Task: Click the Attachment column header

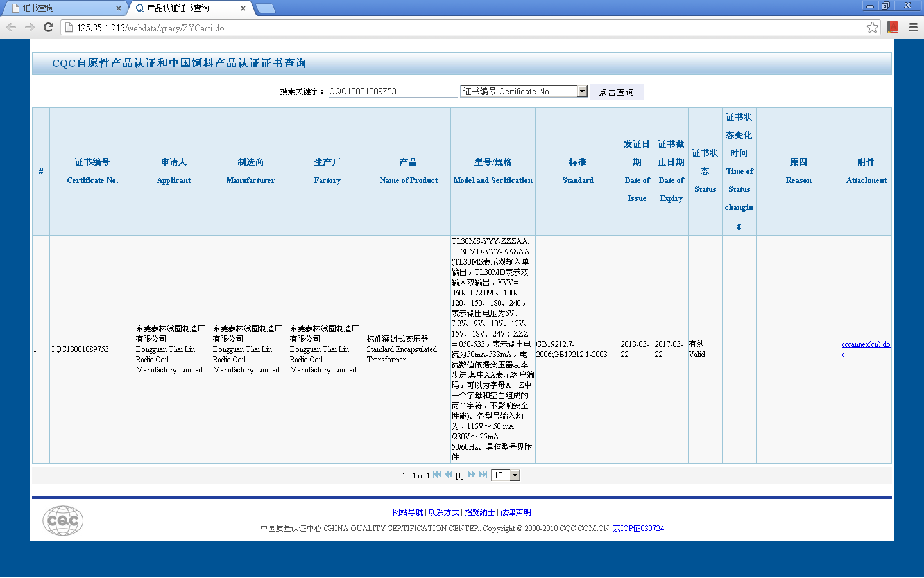Action: 866,171
